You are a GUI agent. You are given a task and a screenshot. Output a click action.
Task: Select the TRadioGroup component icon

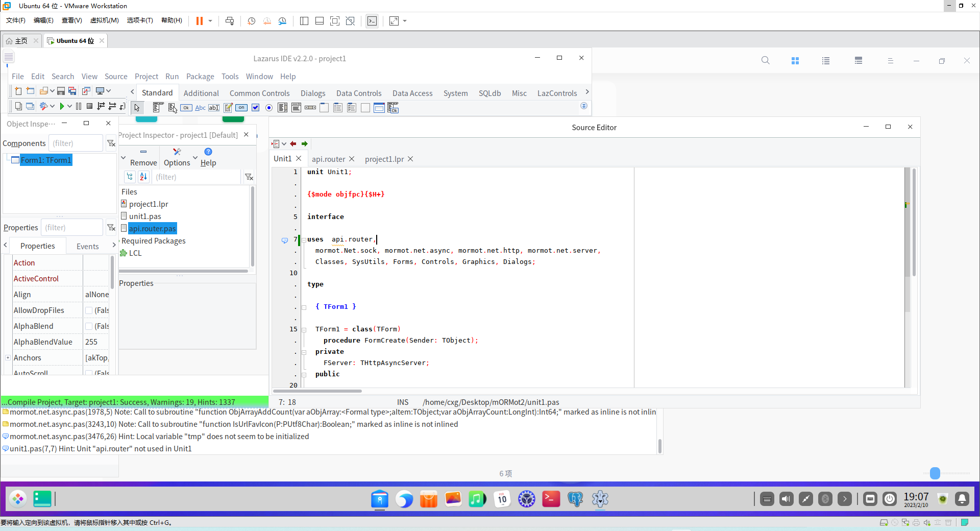tap(338, 107)
